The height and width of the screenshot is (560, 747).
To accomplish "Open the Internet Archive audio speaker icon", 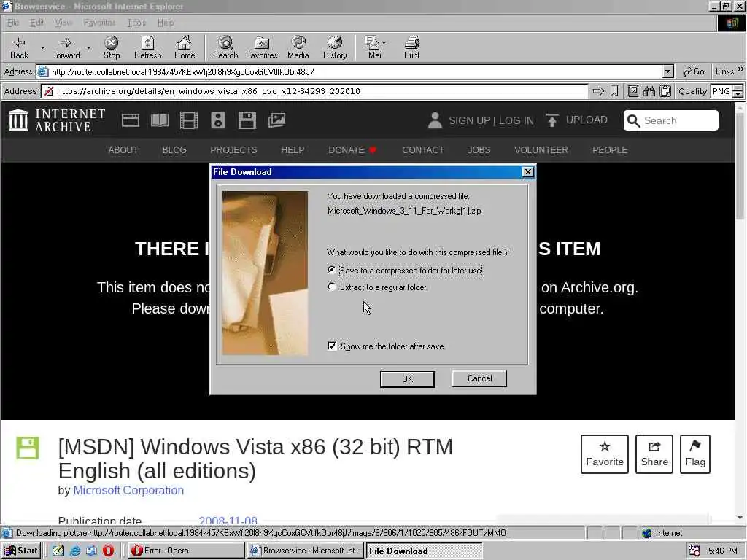I will [x=217, y=120].
